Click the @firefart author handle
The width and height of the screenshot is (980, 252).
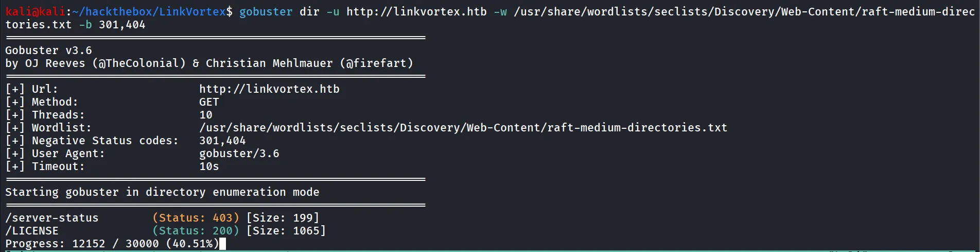tap(376, 63)
